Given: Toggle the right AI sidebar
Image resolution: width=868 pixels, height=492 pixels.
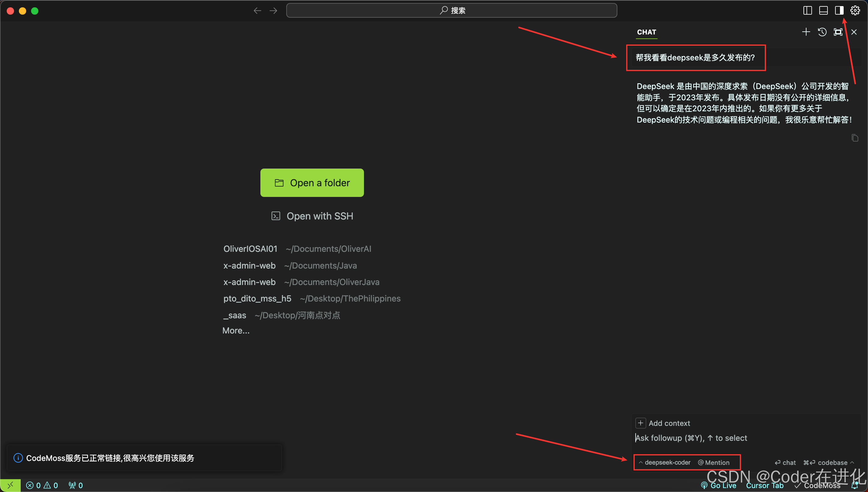Looking at the screenshot, I should (839, 10).
